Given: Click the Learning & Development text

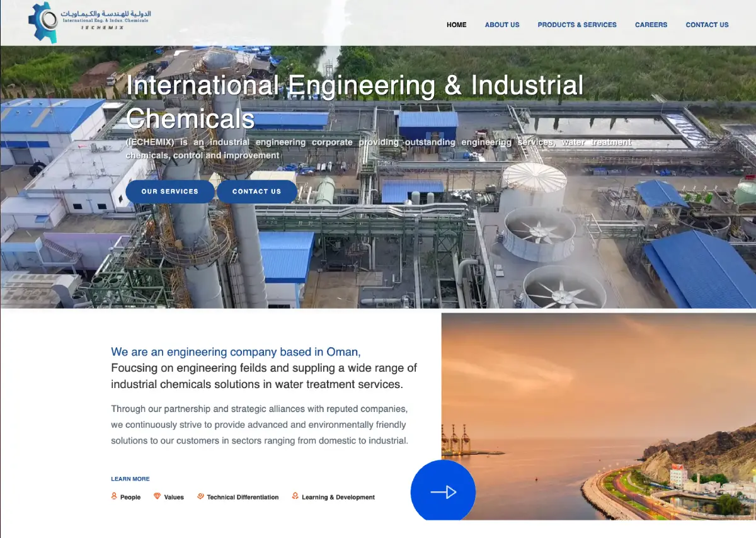Looking at the screenshot, I should [x=338, y=497].
